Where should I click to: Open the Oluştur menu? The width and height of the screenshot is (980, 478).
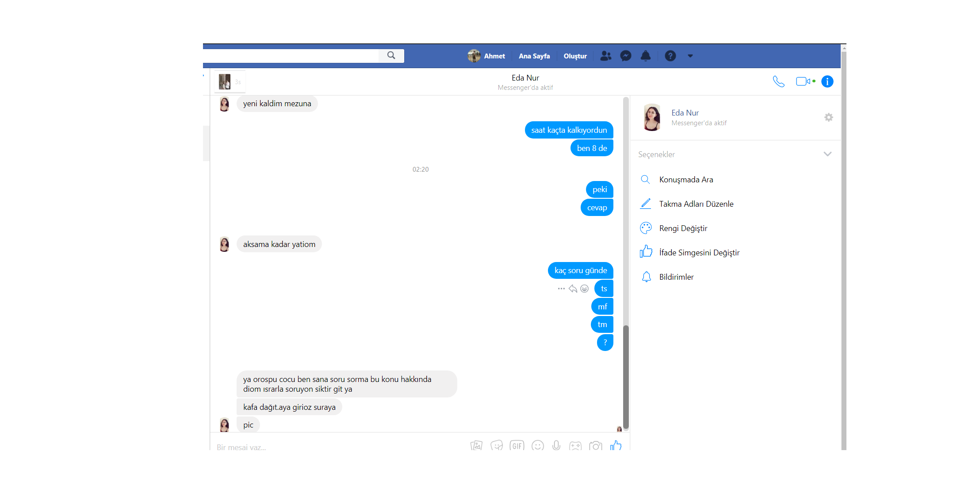pos(575,56)
